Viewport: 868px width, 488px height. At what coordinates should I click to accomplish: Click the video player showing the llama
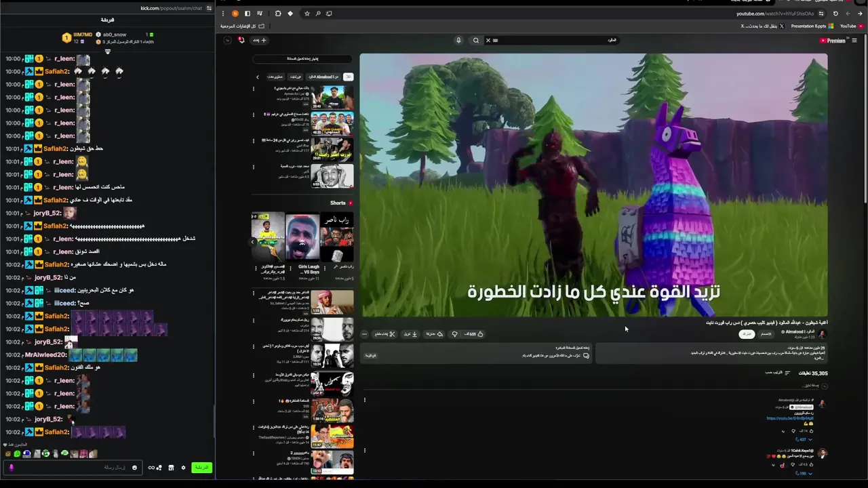coord(593,184)
